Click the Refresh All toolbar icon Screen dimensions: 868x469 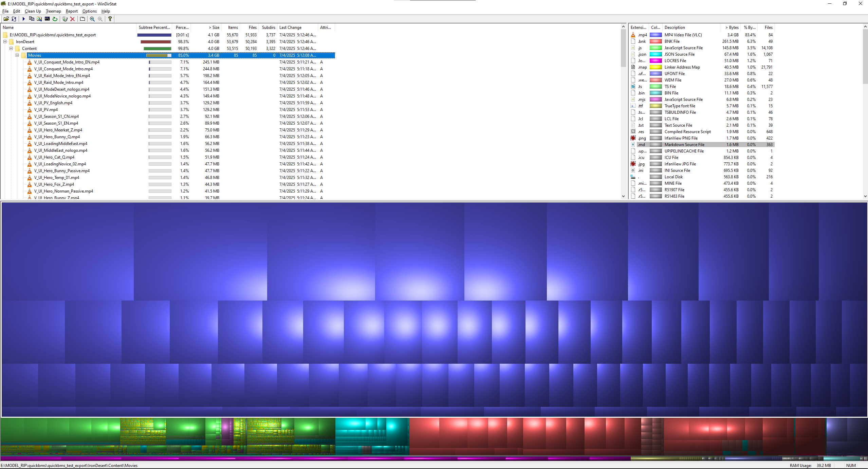14,19
